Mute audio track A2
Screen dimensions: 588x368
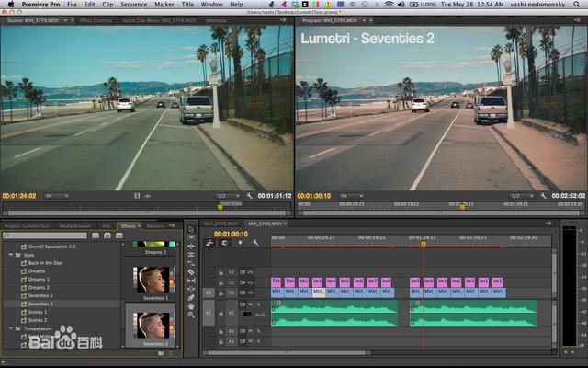click(251, 331)
